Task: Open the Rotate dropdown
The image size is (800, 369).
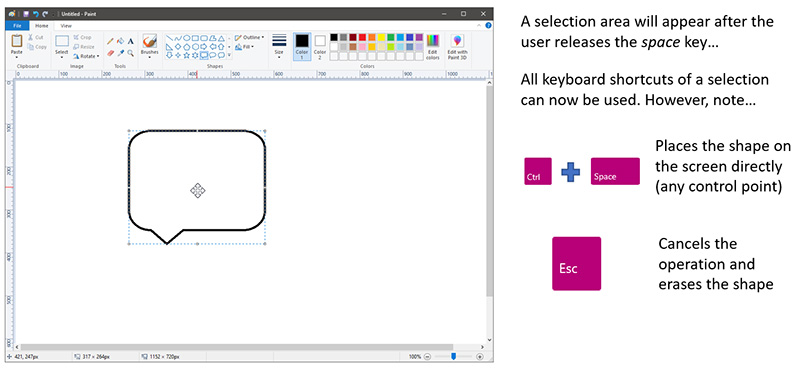Action: point(86,56)
